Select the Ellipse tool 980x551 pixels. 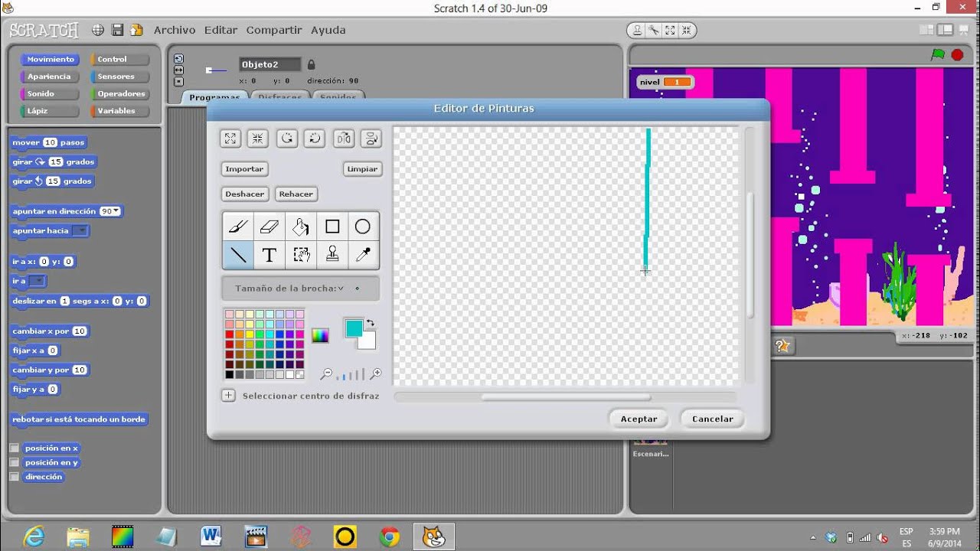point(363,227)
